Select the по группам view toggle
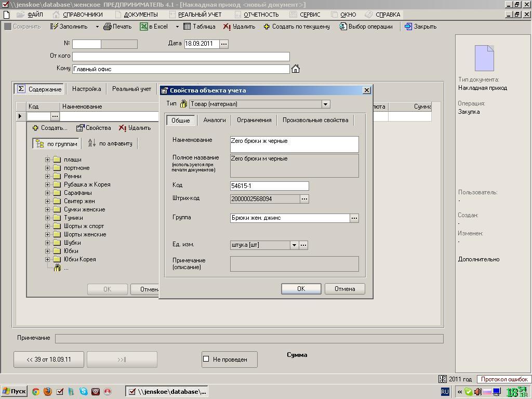Screen dimensions: 532x399 (x=57, y=144)
